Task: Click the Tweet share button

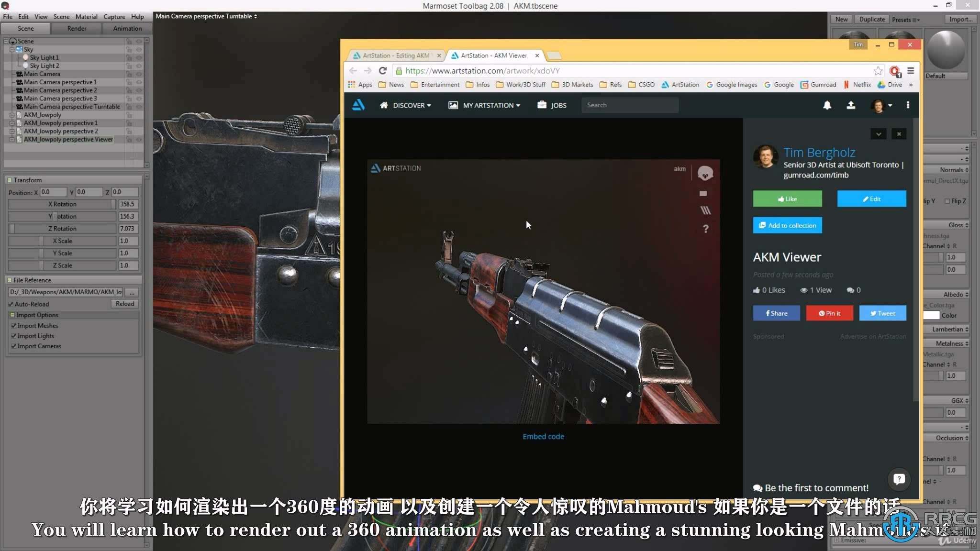Action: pyautogui.click(x=882, y=313)
